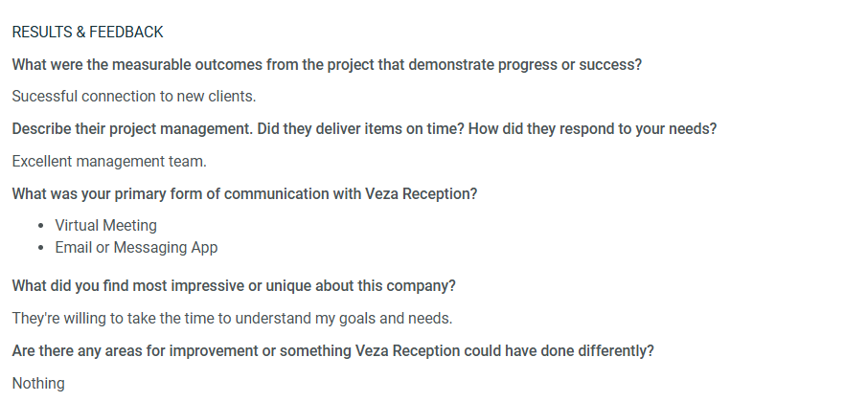
Task: Click the most impressive or unique question
Action: pyautogui.click(x=234, y=286)
